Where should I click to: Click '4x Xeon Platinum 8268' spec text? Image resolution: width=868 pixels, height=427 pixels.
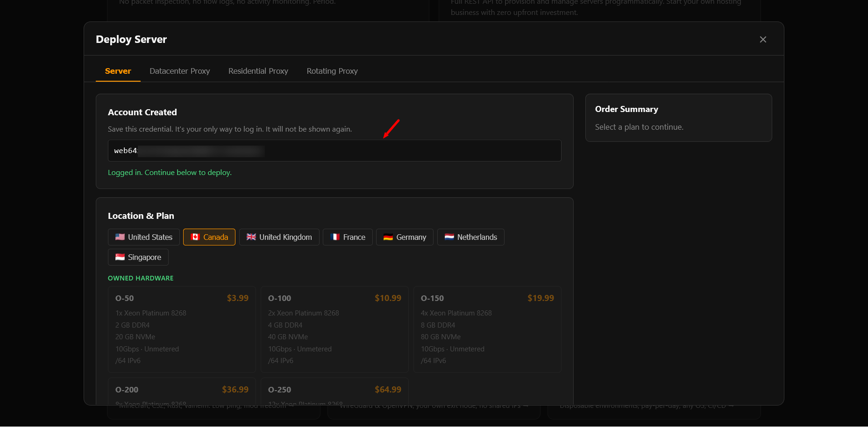(x=456, y=313)
